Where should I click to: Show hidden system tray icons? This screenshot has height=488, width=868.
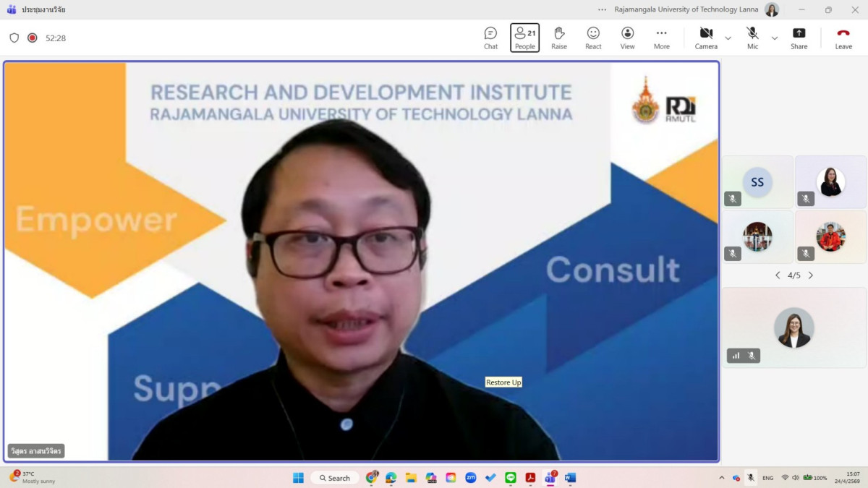point(721,478)
